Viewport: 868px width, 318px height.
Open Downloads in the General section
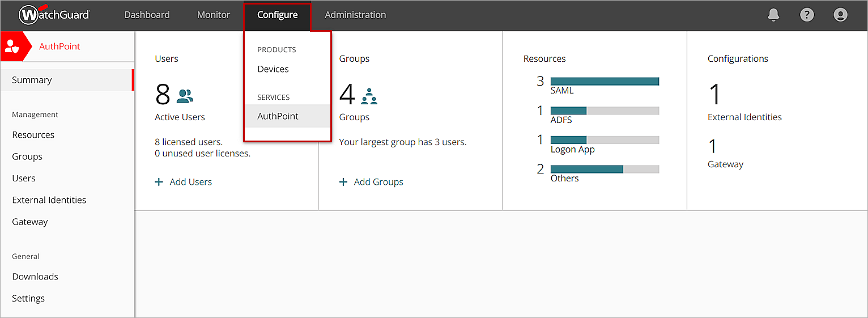click(x=35, y=277)
